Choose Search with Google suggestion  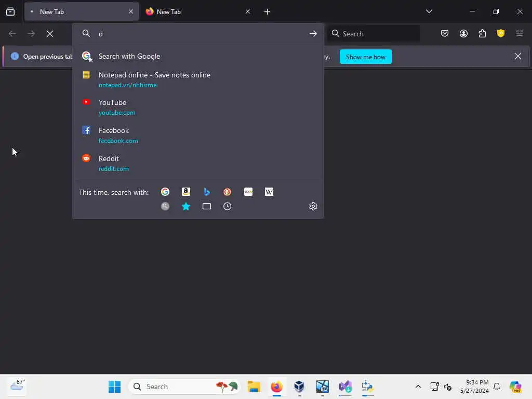[x=198, y=56]
